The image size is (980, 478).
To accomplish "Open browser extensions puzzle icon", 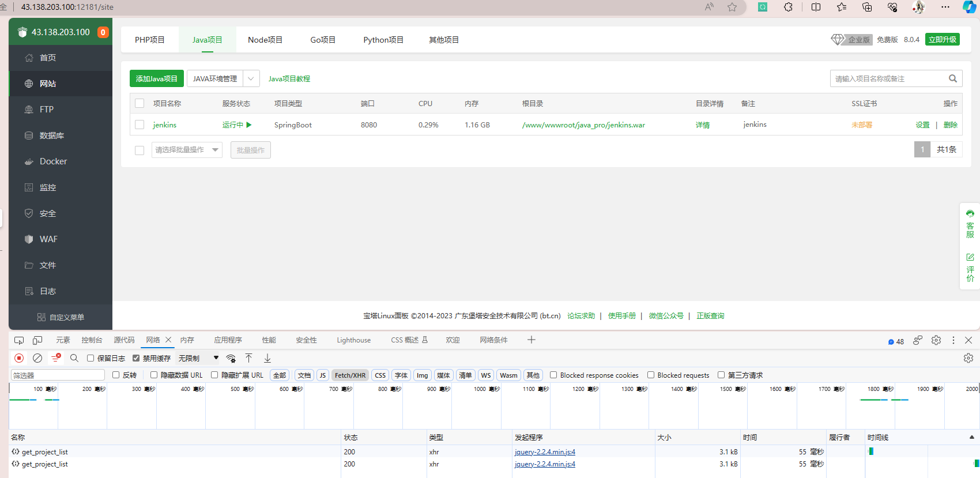I will 788,7.
